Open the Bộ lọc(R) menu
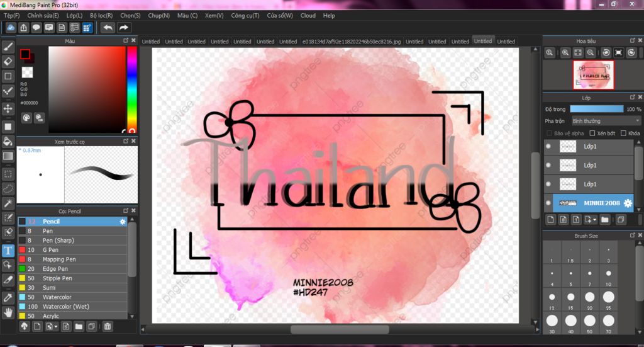The image size is (644, 347). click(x=101, y=16)
